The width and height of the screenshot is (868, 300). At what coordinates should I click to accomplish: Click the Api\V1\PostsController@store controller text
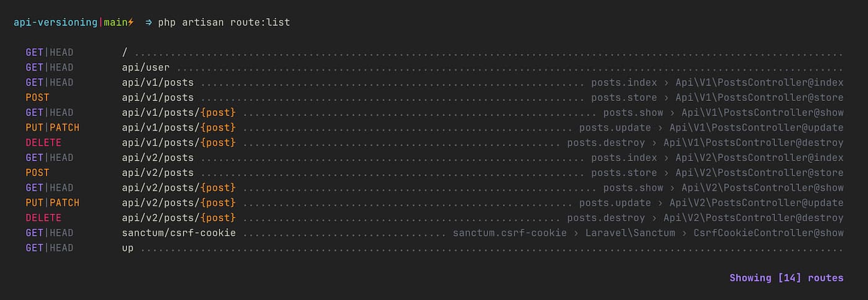point(759,97)
